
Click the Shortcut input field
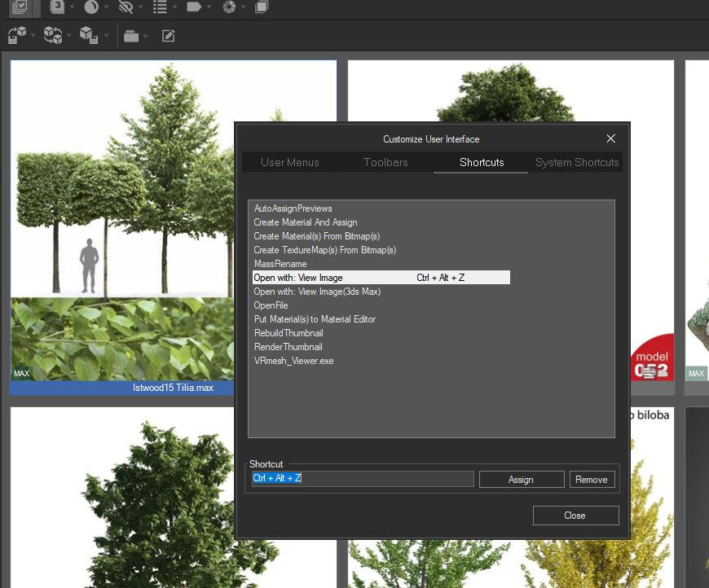(x=363, y=479)
